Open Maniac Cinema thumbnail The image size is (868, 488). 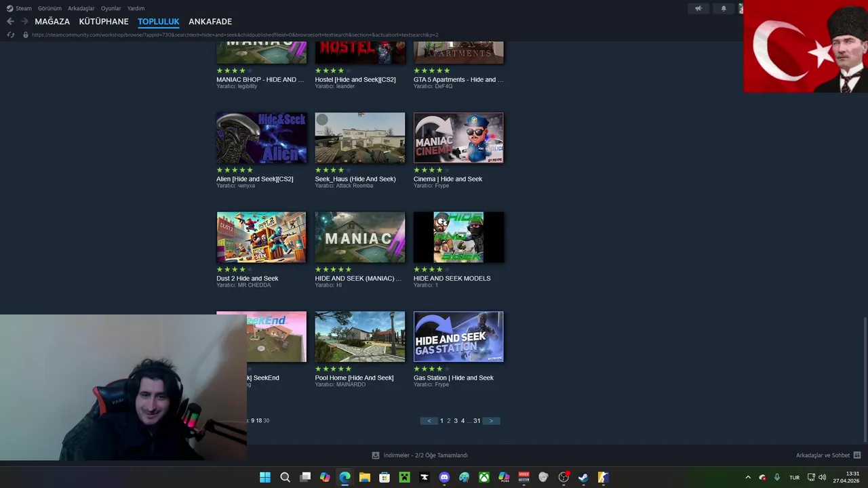click(x=458, y=138)
